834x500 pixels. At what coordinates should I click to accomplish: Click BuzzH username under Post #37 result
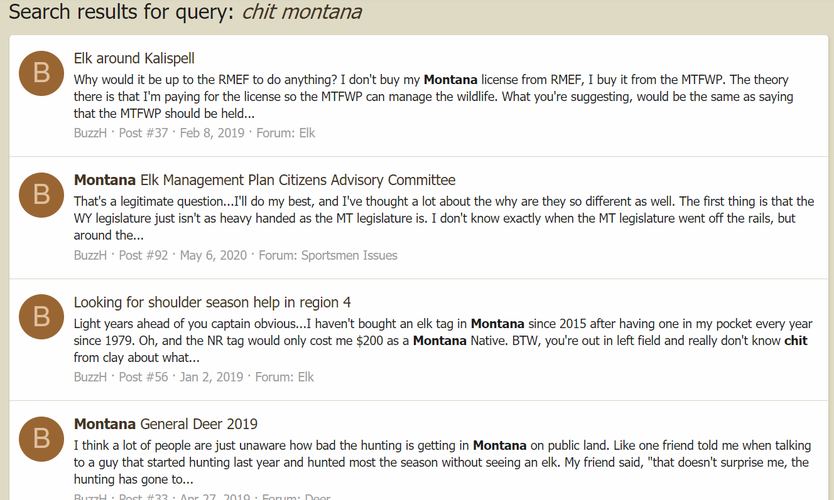click(x=90, y=133)
